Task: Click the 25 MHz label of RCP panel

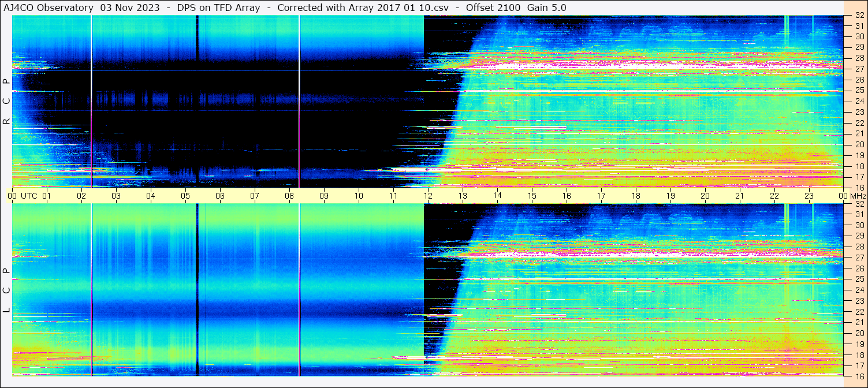Action: click(859, 91)
